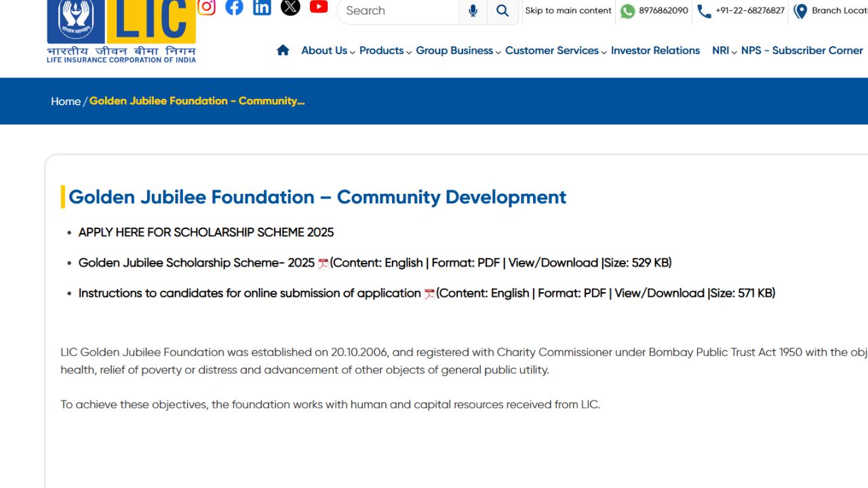Select the Investor Relations menu item
Screen dimensions: 868x488
pyautogui.click(x=655, y=50)
